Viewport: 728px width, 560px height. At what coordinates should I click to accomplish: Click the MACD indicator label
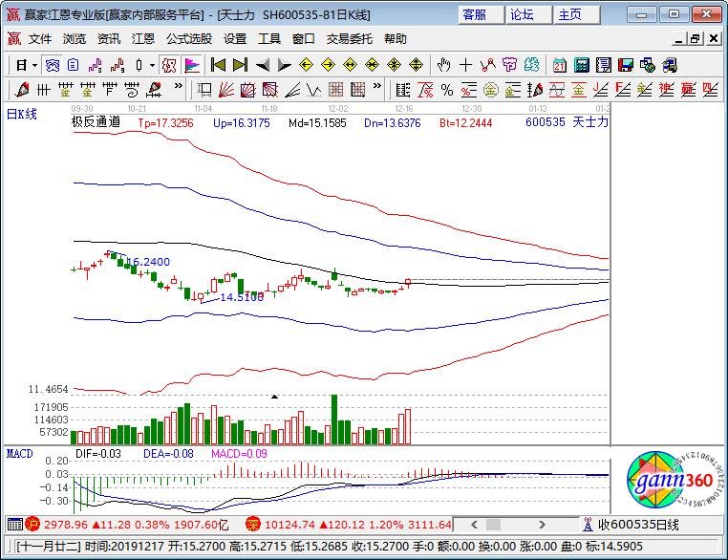pyautogui.click(x=19, y=454)
